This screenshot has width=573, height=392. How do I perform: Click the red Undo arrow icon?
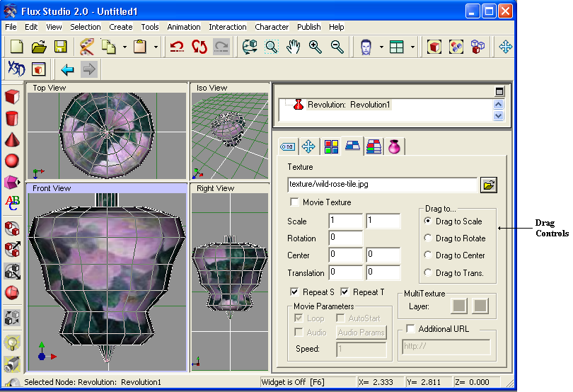178,47
